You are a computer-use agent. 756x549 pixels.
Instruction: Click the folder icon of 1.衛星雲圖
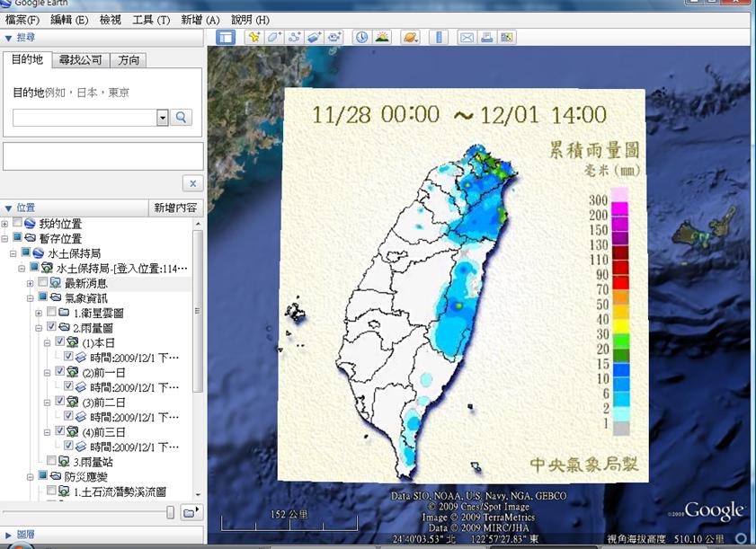point(64,313)
